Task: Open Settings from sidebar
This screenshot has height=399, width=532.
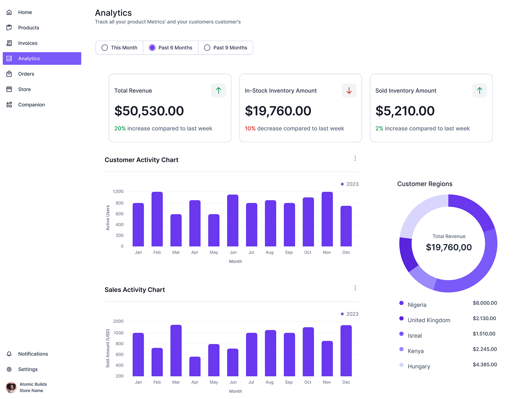Action: 42,369
